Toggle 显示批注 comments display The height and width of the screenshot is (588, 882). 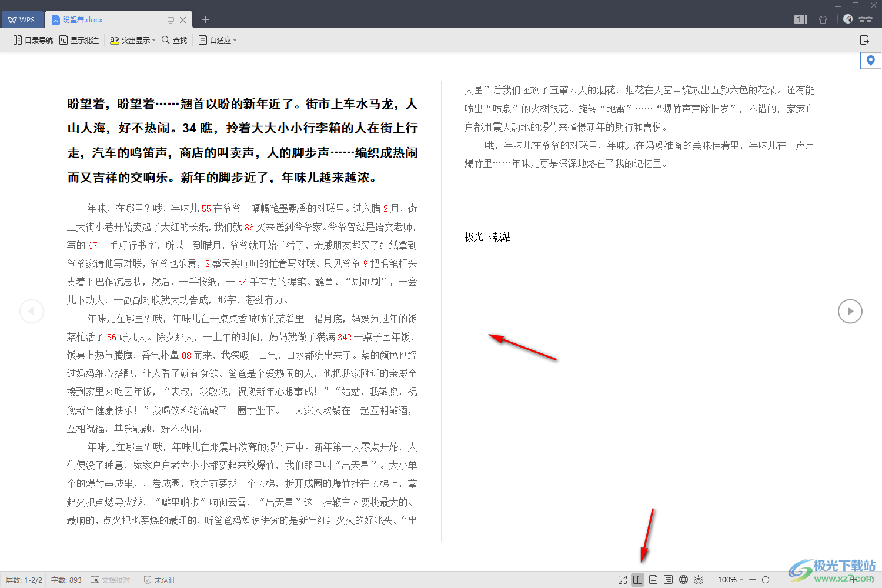pos(79,40)
